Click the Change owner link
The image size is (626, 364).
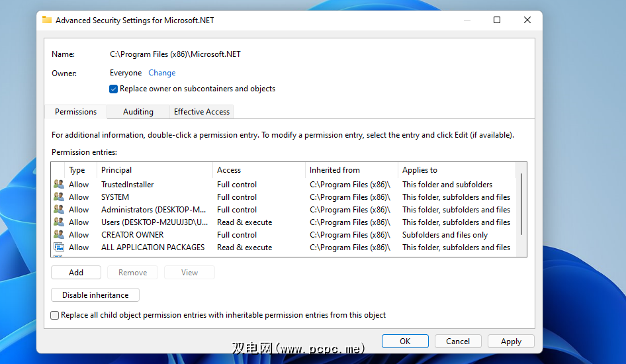(x=162, y=73)
